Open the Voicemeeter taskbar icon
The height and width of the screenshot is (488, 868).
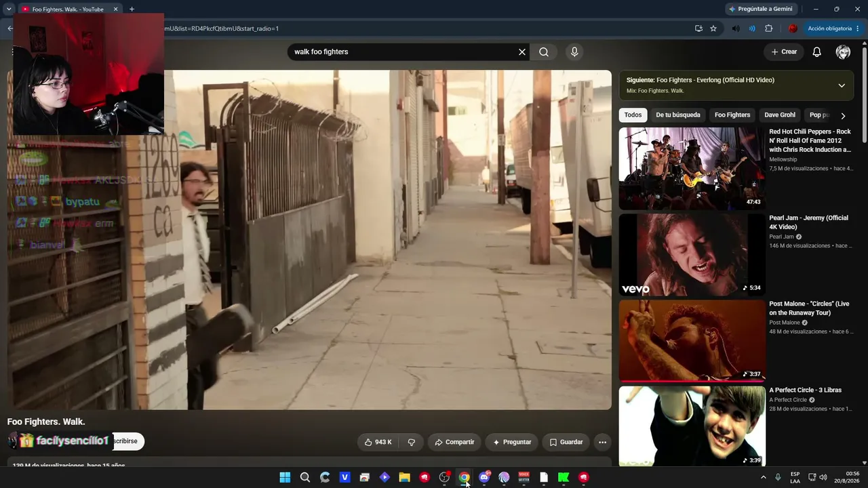tap(524, 478)
